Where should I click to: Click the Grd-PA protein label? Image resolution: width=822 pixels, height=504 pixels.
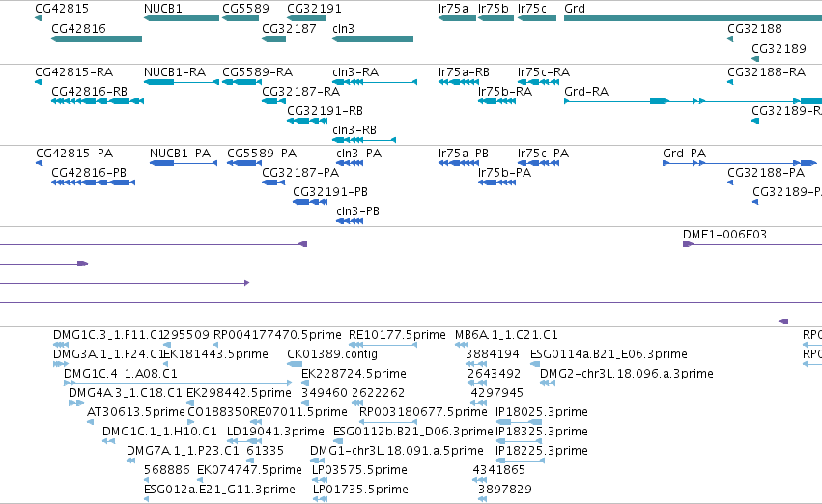coord(684,153)
